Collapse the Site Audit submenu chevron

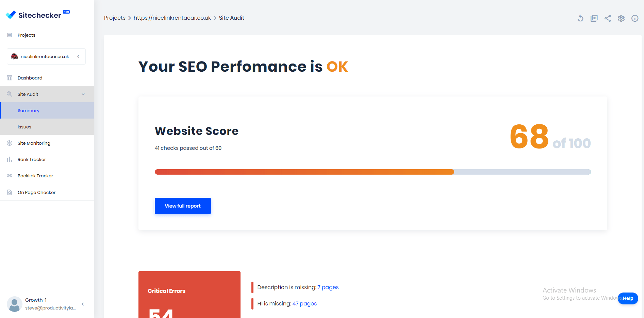(x=83, y=94)
